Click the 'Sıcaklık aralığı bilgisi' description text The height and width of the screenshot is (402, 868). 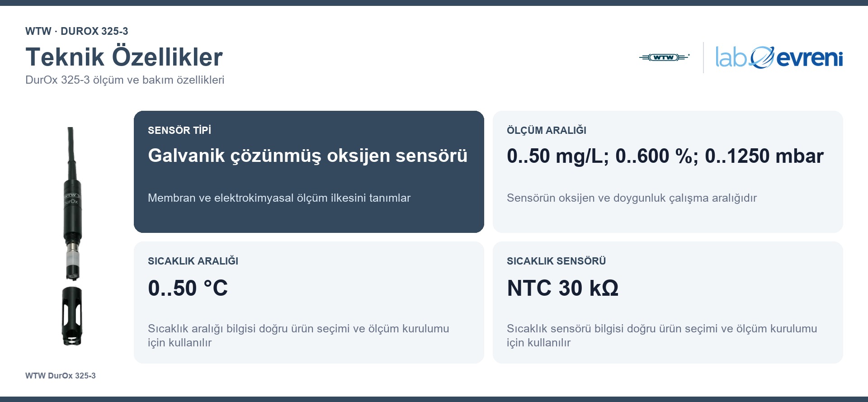[298, 336]
